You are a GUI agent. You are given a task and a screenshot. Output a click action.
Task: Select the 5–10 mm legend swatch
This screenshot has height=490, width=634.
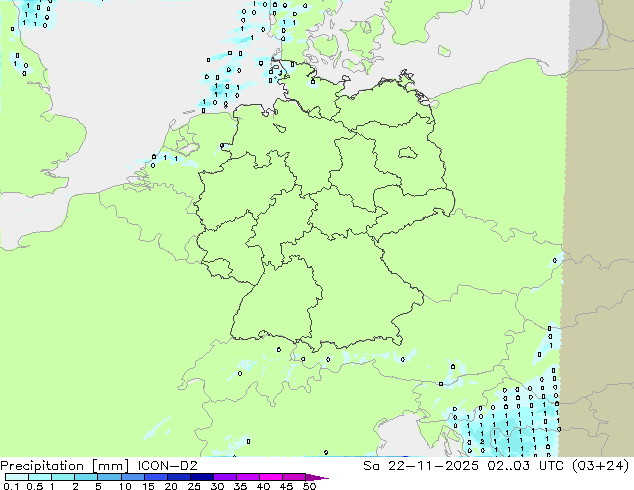click(x=109, y=477)
